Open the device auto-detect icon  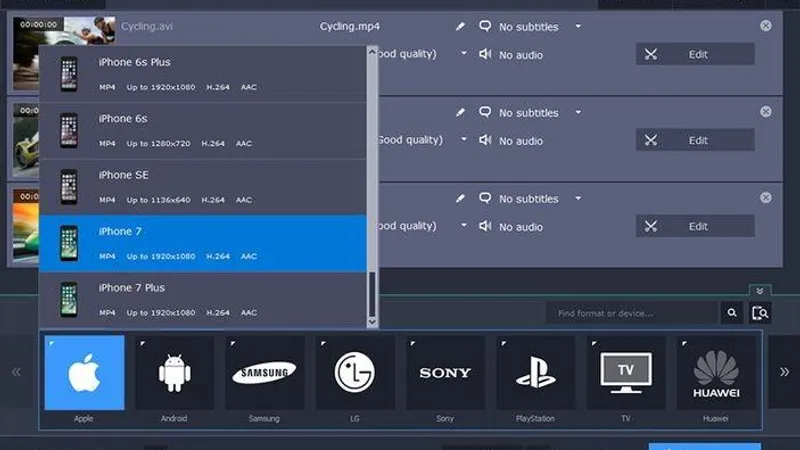pyautogui.click(x=761, y=314)
